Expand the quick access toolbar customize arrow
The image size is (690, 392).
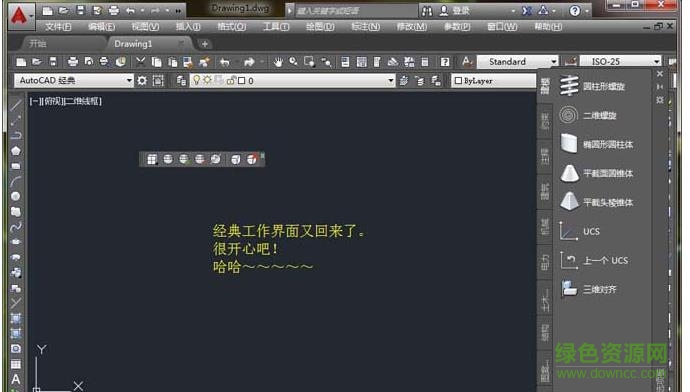[x=178, y=11]
